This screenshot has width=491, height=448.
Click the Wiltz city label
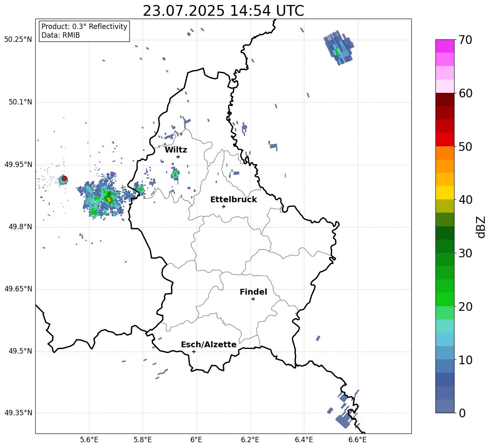click(x=176, y=150)
